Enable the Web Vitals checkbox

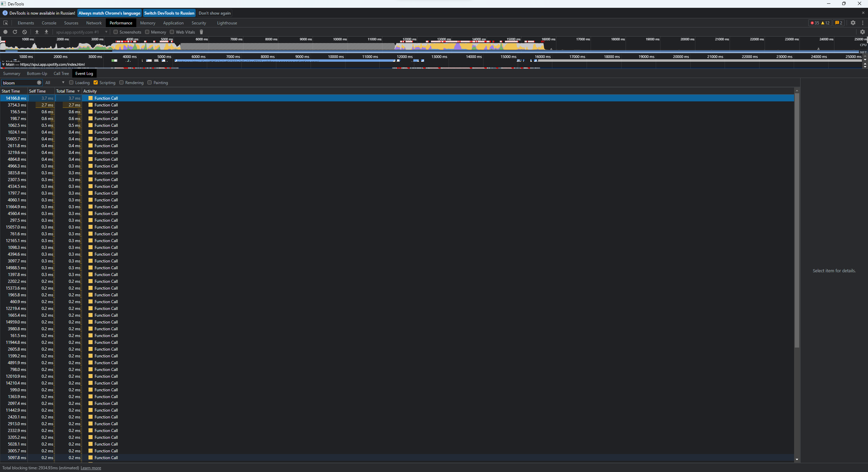(x=172, y=32)
